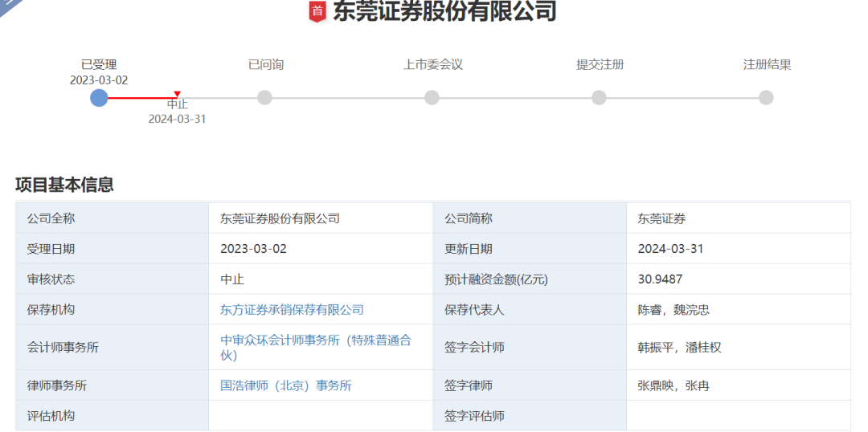Screen dimensions: 868x432
Task: Open 东方证券承销保荐有限公司 sponsor link
Action: point(292,309)
